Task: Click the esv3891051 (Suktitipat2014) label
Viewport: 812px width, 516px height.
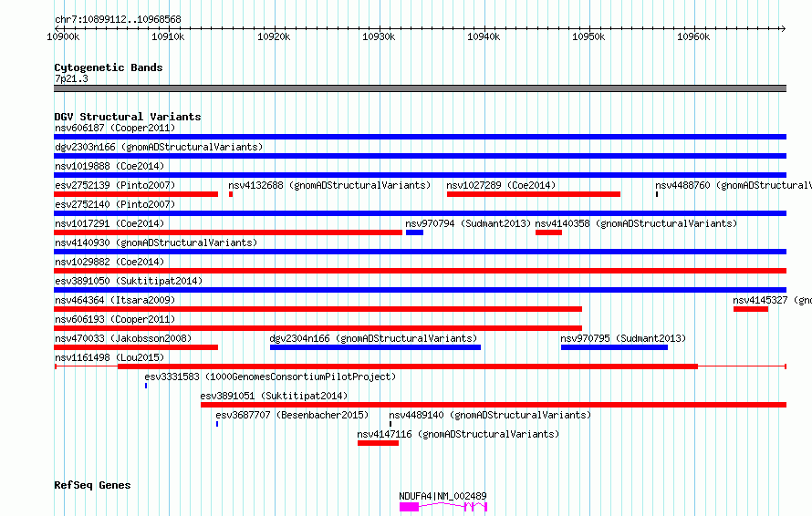Action: click(274, 396)
